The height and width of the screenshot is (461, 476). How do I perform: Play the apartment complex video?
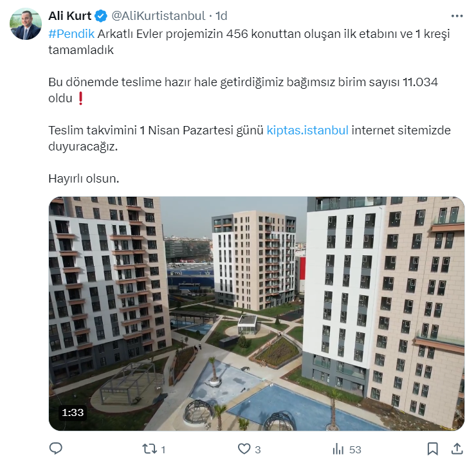(x=257, y=314)
